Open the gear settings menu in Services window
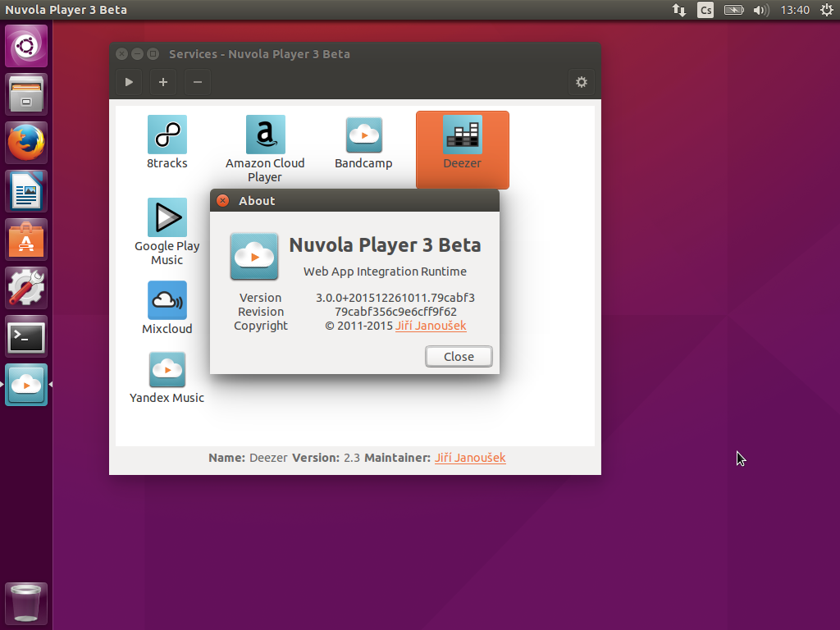The image size is (840, 630). pyautogui.click(x=582, y=82)
